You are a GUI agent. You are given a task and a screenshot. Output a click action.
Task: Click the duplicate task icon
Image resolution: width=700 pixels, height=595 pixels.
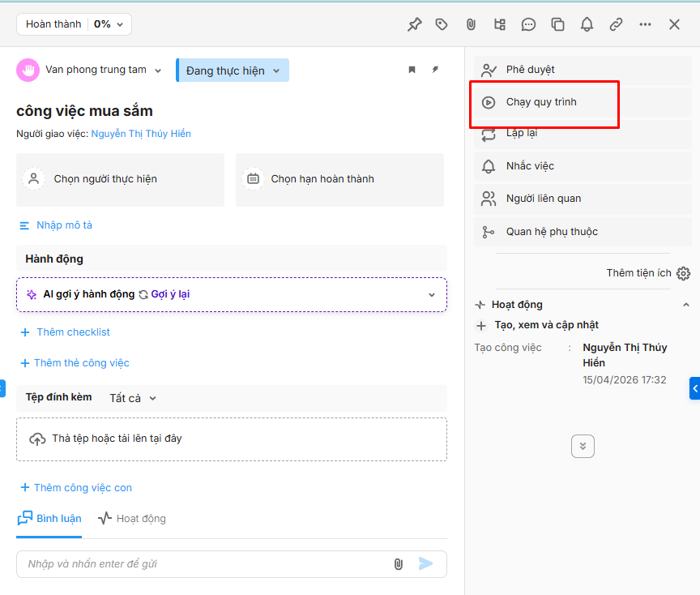click(558, 24)
